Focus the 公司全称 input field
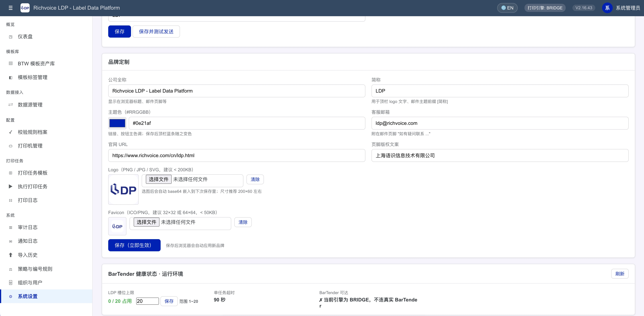The height and width of the screenshot is (316, 644). (x=237, y=91)
